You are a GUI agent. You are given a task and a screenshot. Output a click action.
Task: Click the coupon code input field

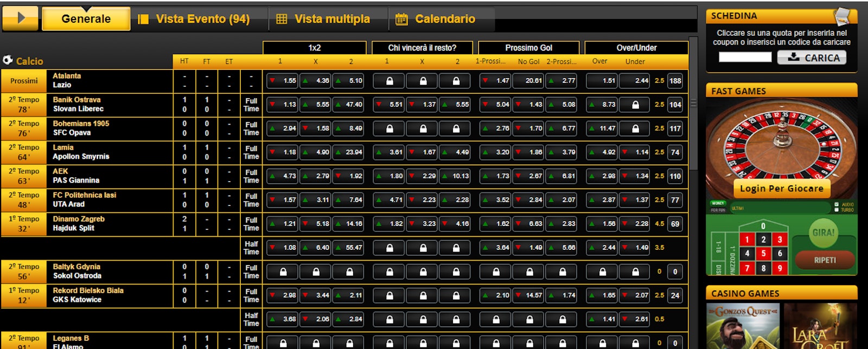point(745,57)
